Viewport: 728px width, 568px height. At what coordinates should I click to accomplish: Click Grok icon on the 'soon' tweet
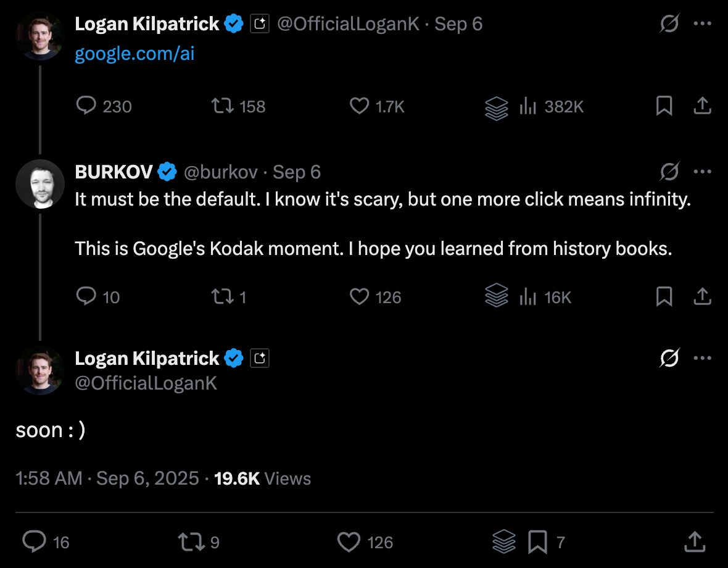point(669,358)
